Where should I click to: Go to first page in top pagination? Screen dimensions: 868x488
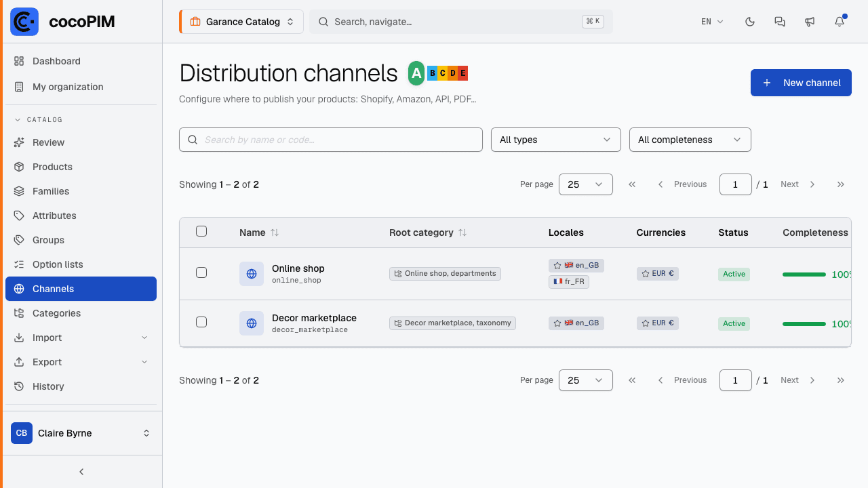[x=632, y=184]
